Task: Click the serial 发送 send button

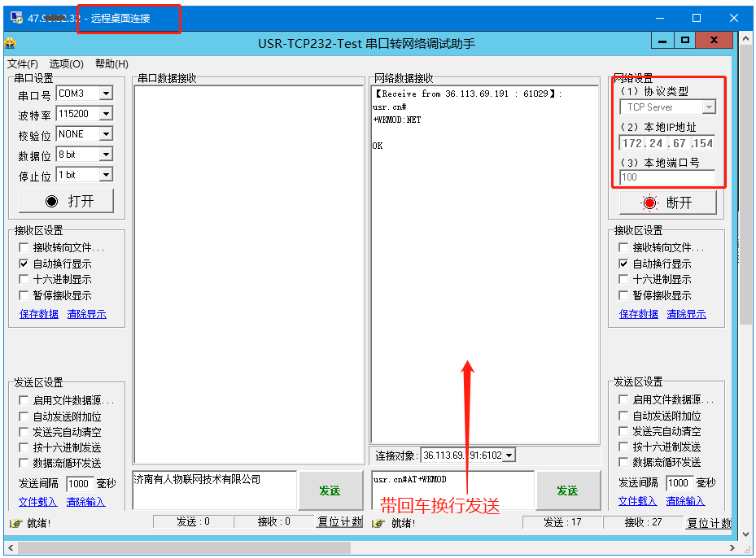Action: click(x=330, y=490)
